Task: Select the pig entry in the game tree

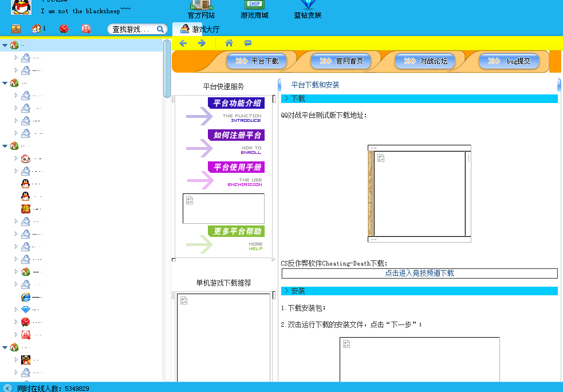Action: pos(26,335)
